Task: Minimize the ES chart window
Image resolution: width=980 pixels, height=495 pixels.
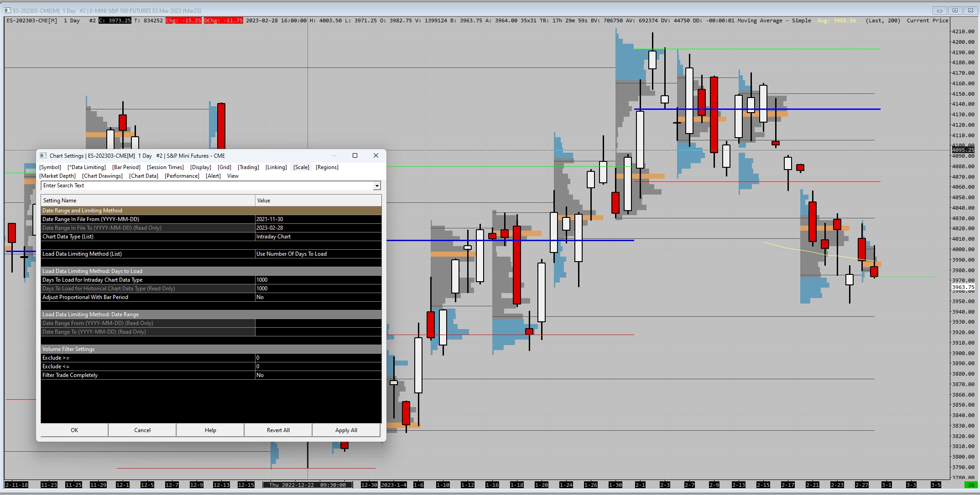Action: (x=939, y=10)
